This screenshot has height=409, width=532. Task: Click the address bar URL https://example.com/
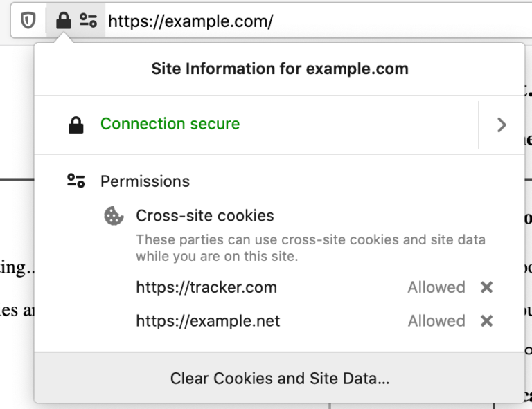[x=190, y=21]
